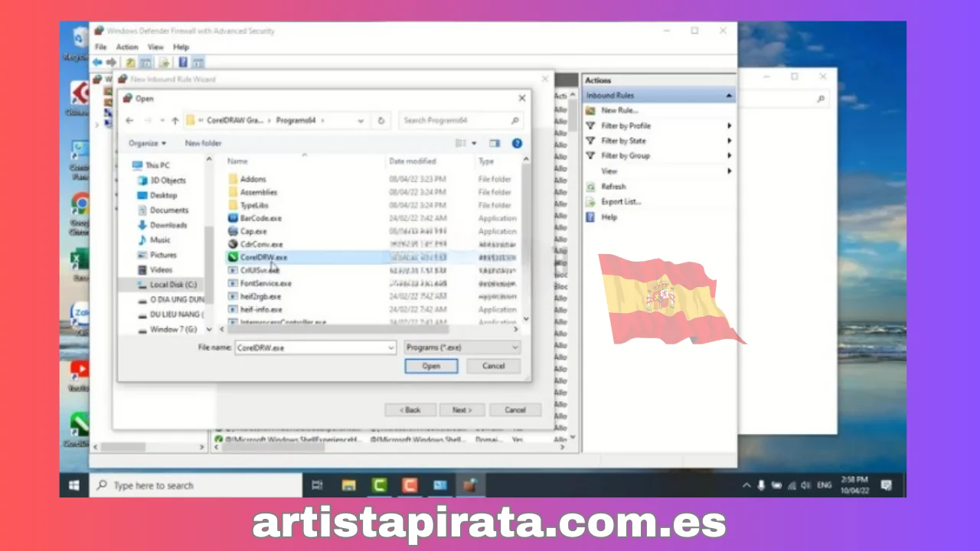Viewport: 980px width, 551px height.
Task: Select CdrConv.exe in the file list
Action: click(x=261, y=244)
